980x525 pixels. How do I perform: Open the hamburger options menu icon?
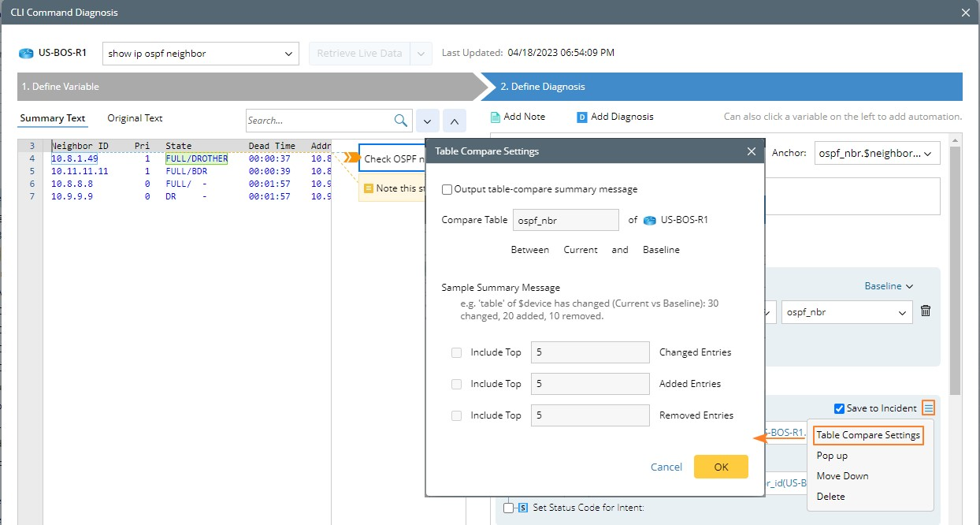click(x=929, y=408)
